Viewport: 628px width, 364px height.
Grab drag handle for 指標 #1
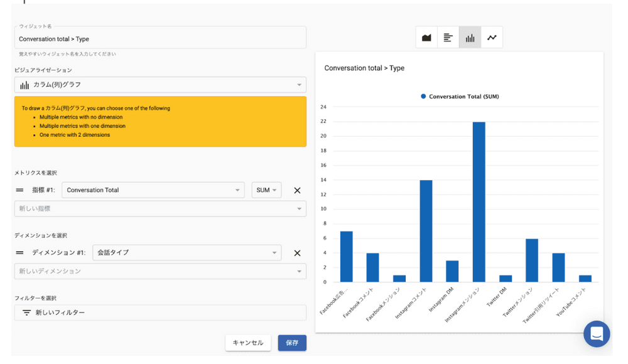20,190
